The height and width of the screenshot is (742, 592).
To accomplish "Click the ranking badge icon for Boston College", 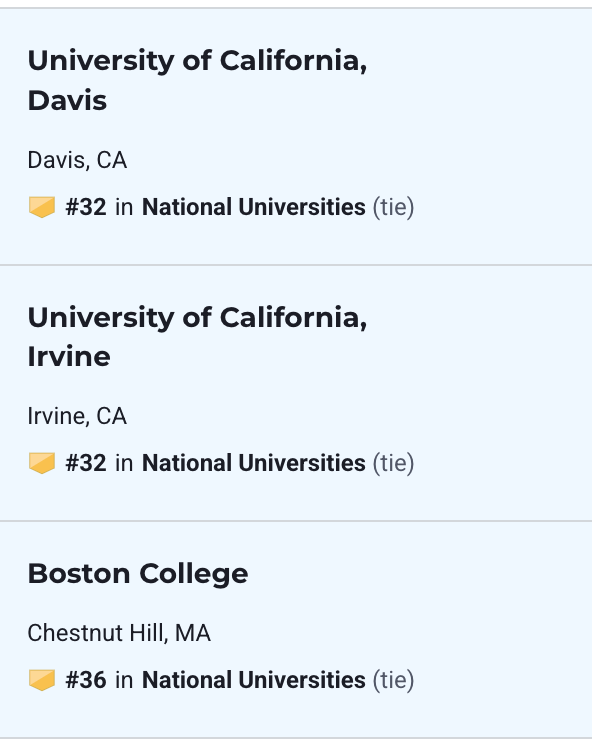I will pos(42,680).
